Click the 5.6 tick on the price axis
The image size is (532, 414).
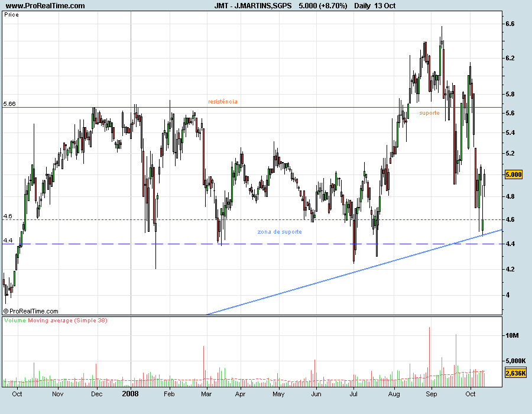point(510,113)
